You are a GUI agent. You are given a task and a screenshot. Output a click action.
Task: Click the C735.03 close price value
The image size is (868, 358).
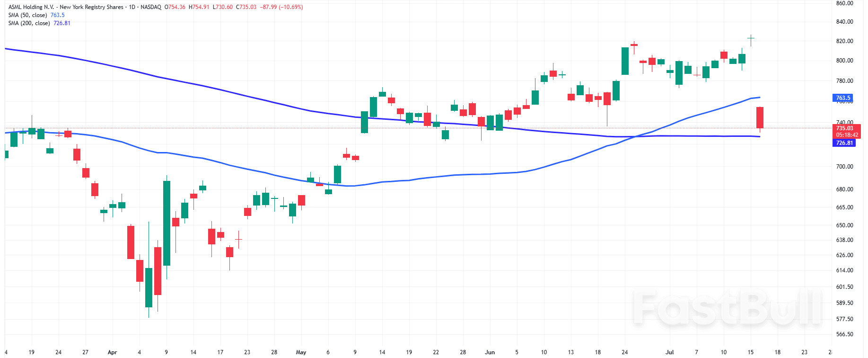coord(246,7)
